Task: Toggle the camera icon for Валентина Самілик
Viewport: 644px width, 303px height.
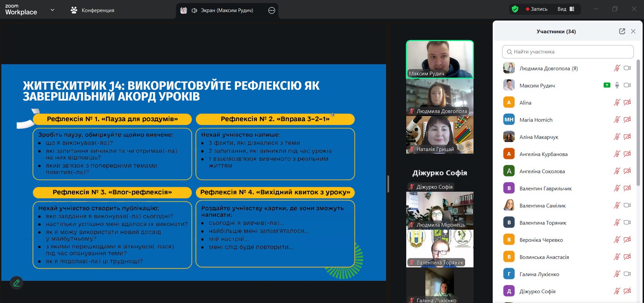Action: 627,205
